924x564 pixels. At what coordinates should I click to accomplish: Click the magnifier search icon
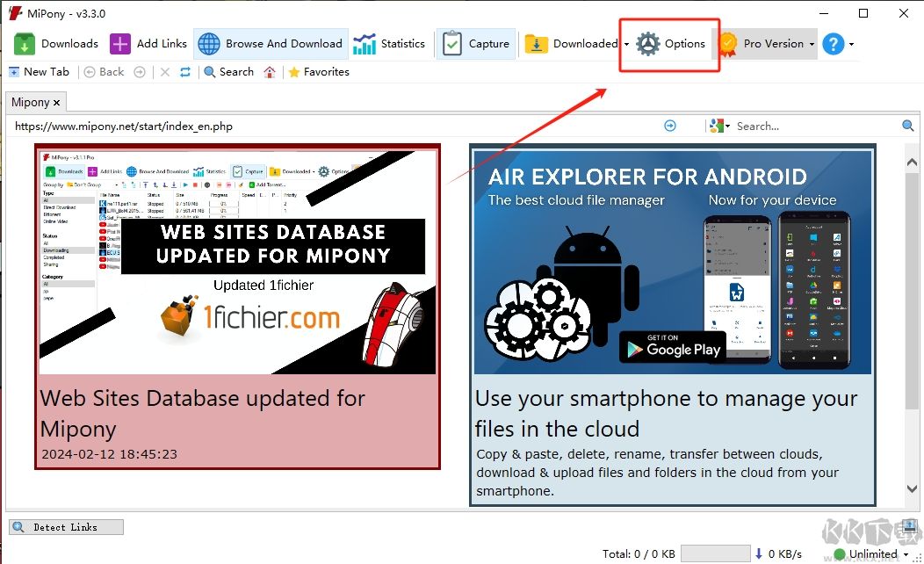pyautogui.click(x=907, y=126)
